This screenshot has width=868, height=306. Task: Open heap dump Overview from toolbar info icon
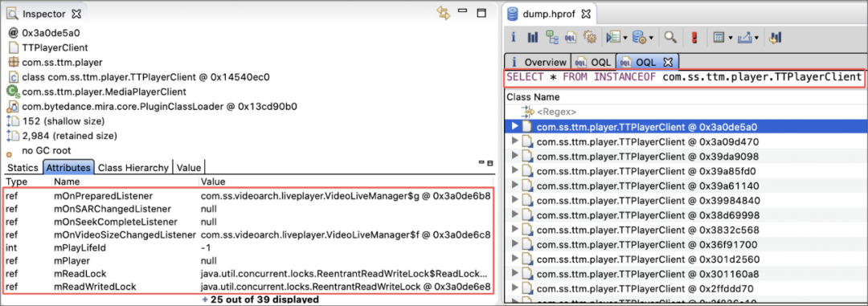pyautogui.click(x=514, y=38)
